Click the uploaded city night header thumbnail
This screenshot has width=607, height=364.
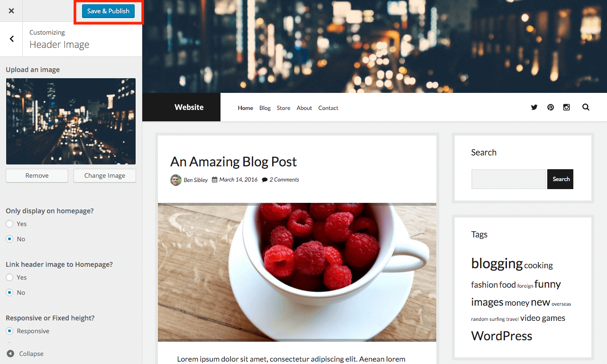pos(71,121)
